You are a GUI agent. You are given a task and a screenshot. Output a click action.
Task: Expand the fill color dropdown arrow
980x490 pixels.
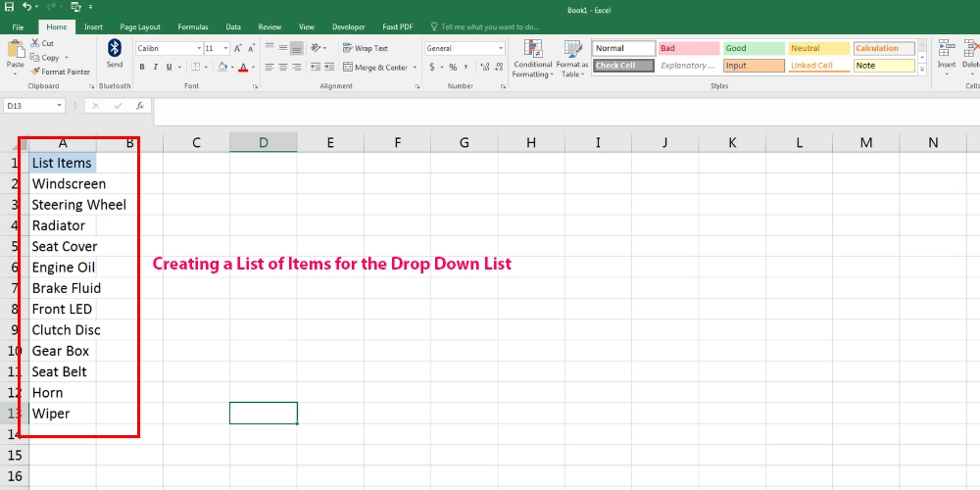(x=232, y=67)
